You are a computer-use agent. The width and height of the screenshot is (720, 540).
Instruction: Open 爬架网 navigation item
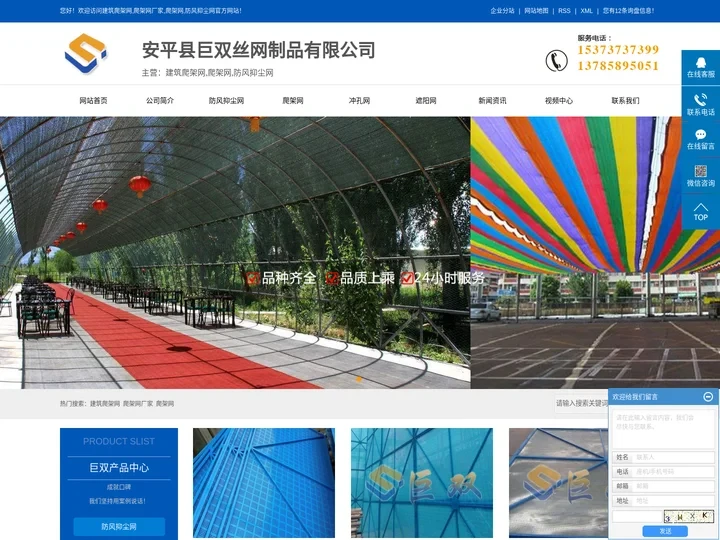pyautogui.click(x=293, y=101)
